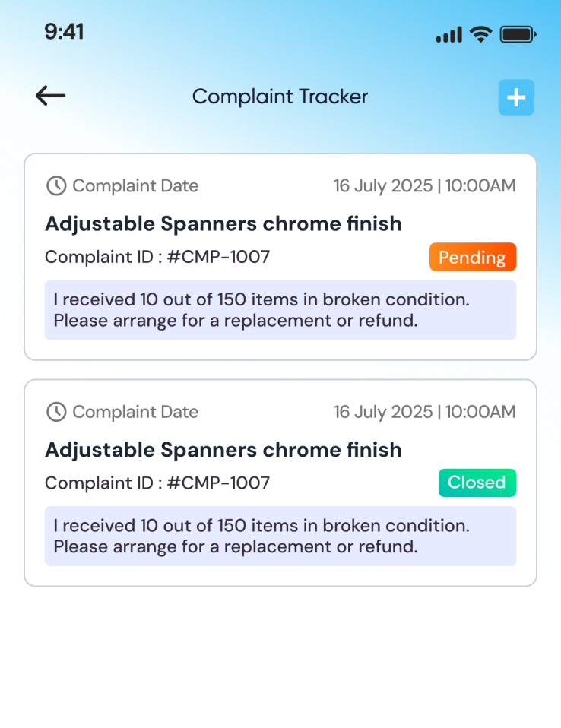Image resolution: width=561 pixels, height=728 pixels.
Task: Open the Complaint Tracker page title
Action: pyautogui.click(x=280, y=97)
